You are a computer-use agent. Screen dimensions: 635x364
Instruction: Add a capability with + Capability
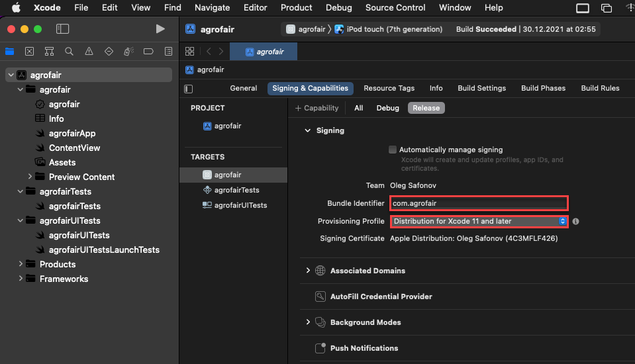317,108
